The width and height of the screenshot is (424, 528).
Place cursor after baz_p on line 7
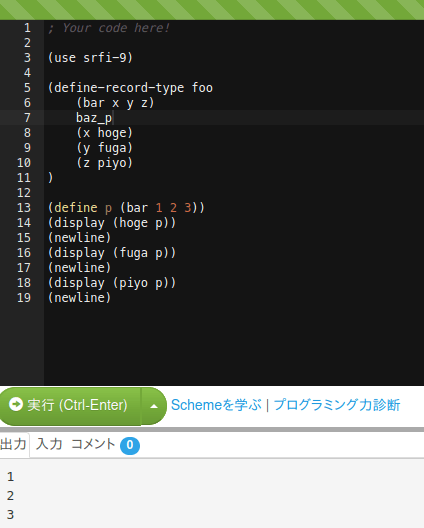(x=113, y=118)
